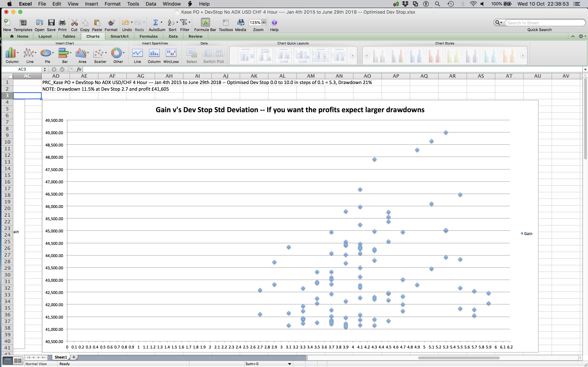This screenshot has height=367, width=588.
Task: Select the red chart style swatch
Action: point(435,56)
